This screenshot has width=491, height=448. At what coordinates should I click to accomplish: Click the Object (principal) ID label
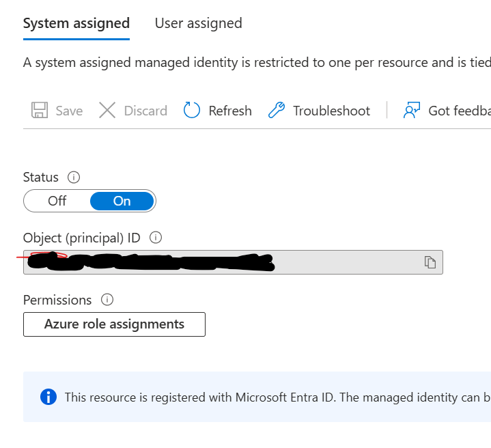82,238
